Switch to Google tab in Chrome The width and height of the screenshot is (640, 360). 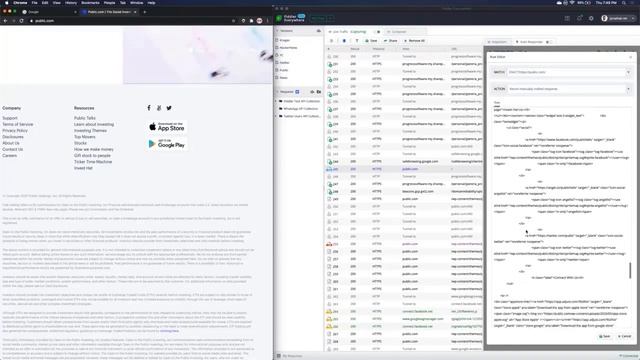click(x=49, y=12)
